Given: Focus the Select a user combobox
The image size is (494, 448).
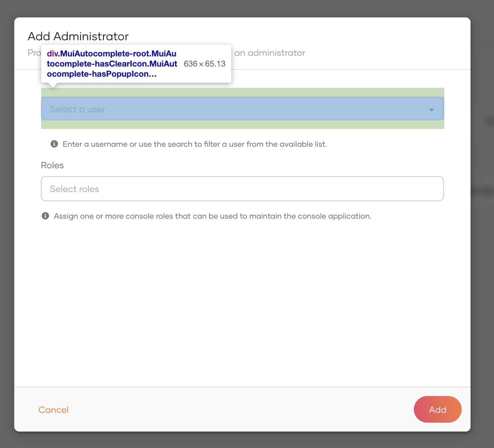Looking at the screenshot, I should click(190, 109).
